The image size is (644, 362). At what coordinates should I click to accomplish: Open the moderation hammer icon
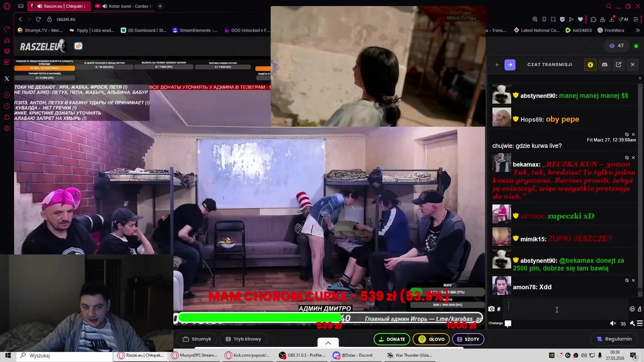pos(632,323)
